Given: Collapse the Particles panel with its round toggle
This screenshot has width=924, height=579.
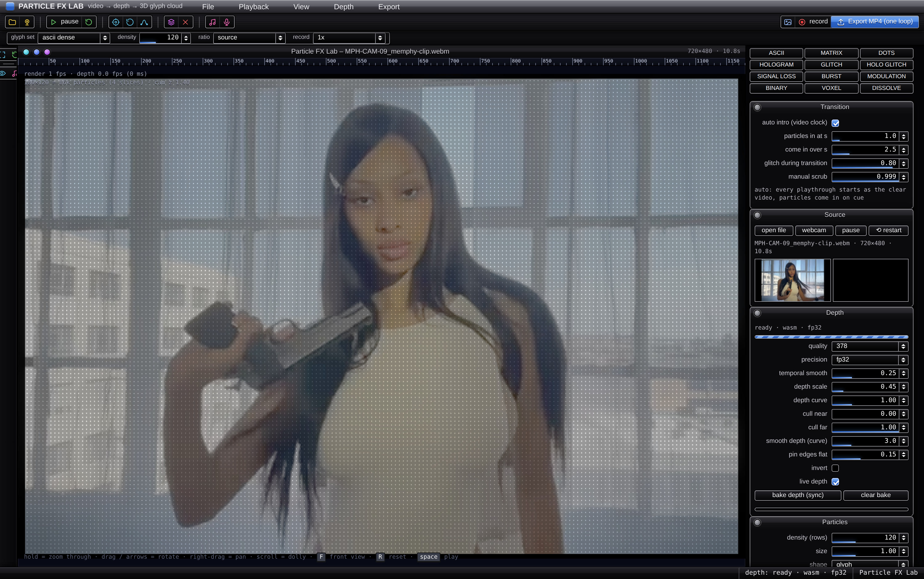Looking at the screenshot, I should pos(757,523).
